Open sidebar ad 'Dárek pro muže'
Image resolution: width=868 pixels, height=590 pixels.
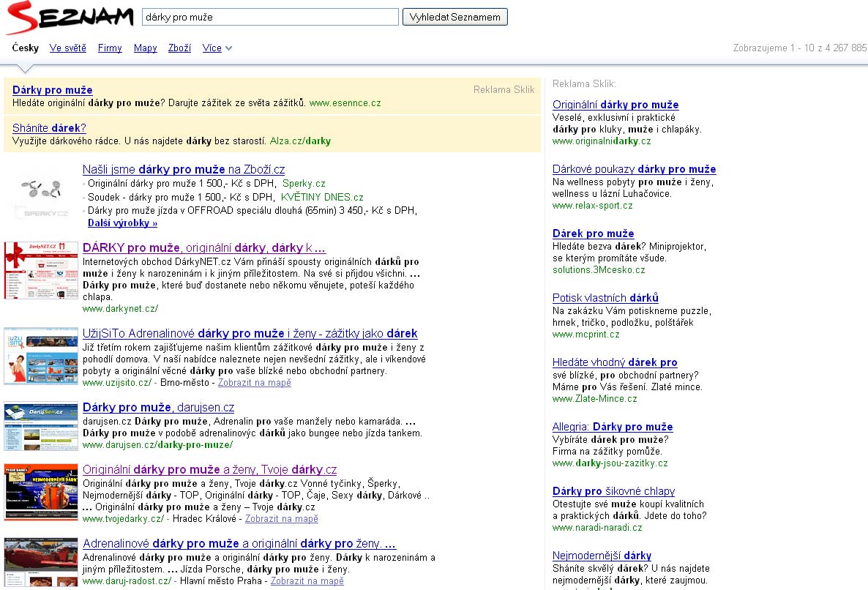[593, 234]
